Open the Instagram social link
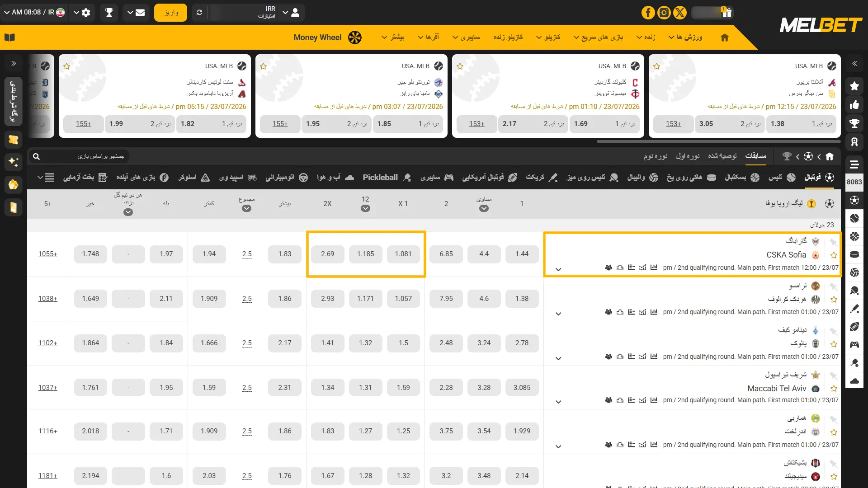The image size is (868, 488). (x=664, y=13)
